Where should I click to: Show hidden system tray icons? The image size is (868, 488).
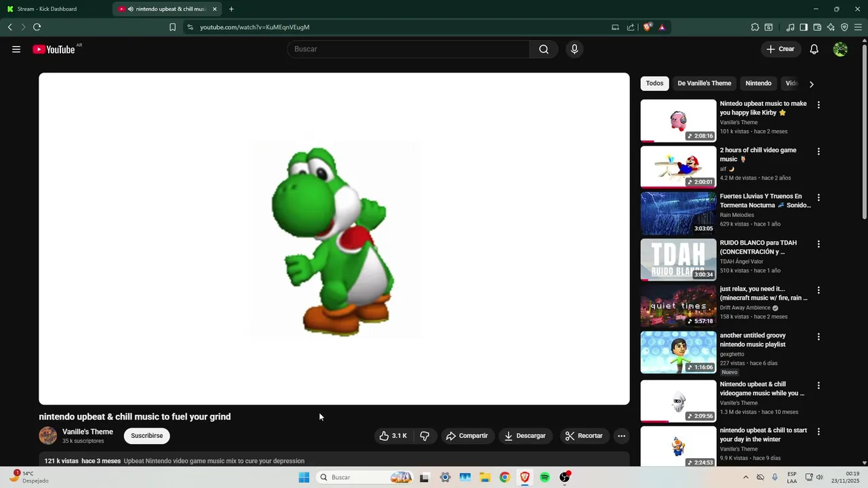point(746,477)
